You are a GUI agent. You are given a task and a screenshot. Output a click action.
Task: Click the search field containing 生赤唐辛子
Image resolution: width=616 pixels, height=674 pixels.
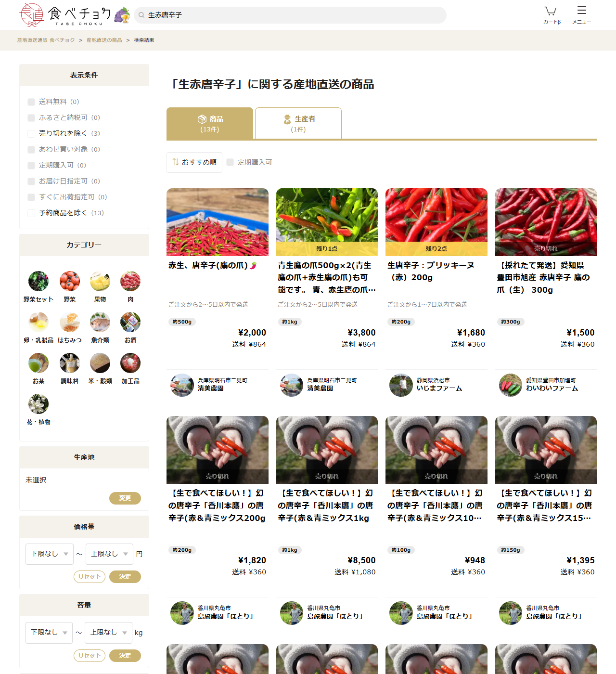pyautogui.click(x=290, y=15)
